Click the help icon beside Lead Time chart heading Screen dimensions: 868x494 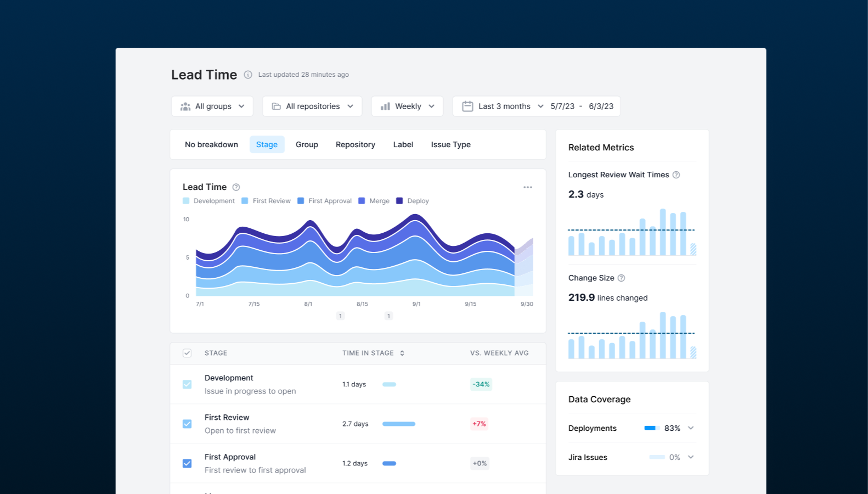pos(236,187)
